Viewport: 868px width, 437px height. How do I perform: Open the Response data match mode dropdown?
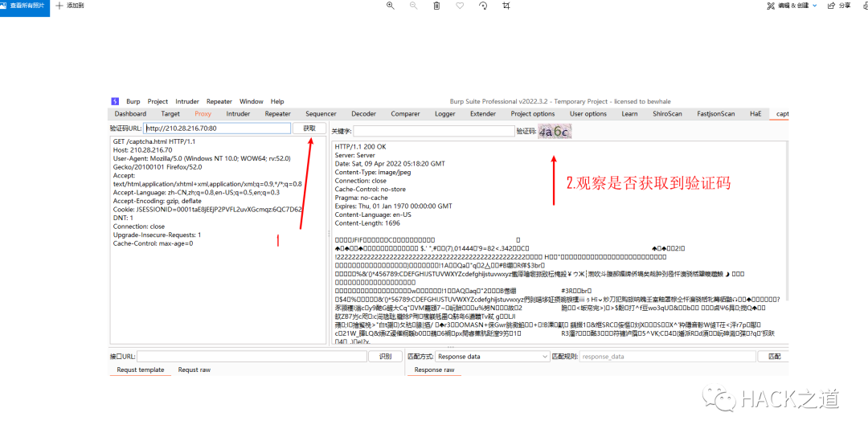tap(492, 357)
